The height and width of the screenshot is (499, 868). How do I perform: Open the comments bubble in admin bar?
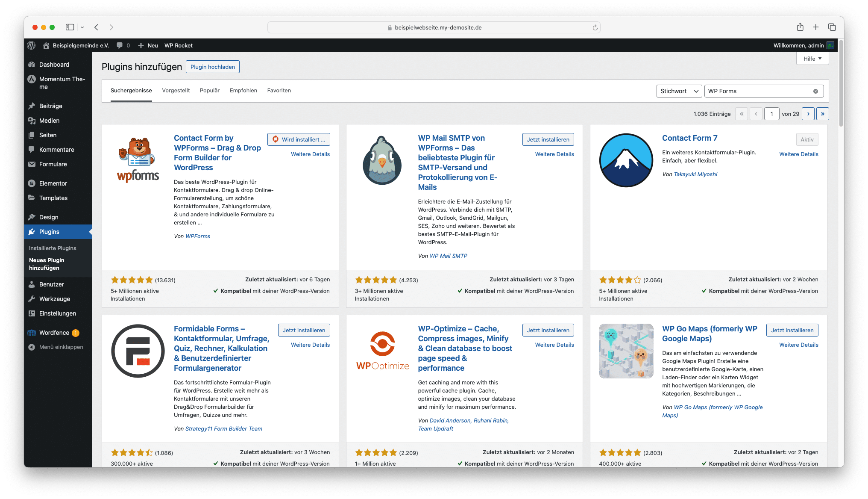click(120, 45)
